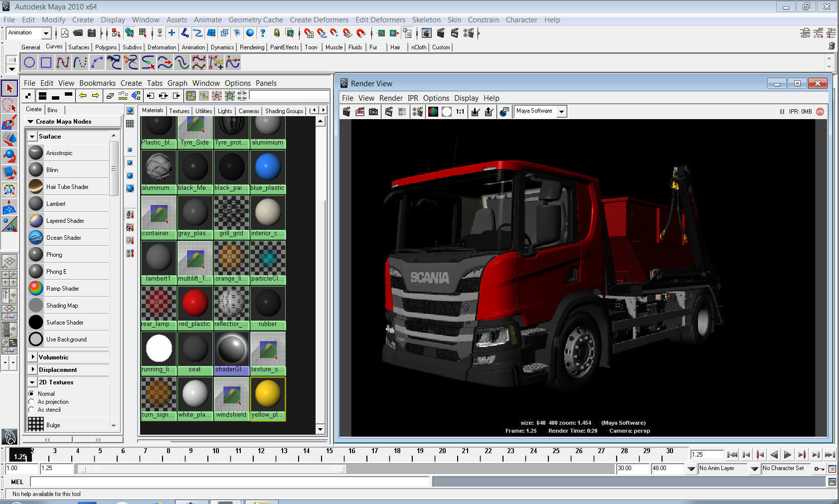Click the Ocean Shader node icon
Screen dimensions: 839x504
[36, 237]
